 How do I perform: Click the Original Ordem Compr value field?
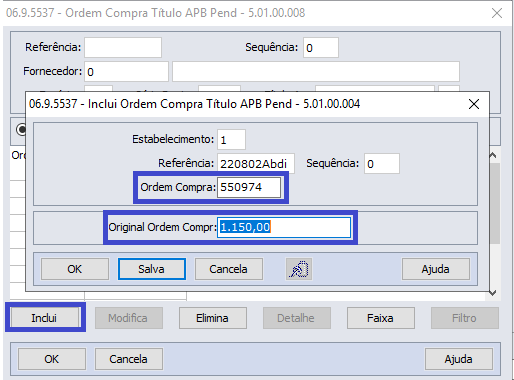tap(284, 227)
